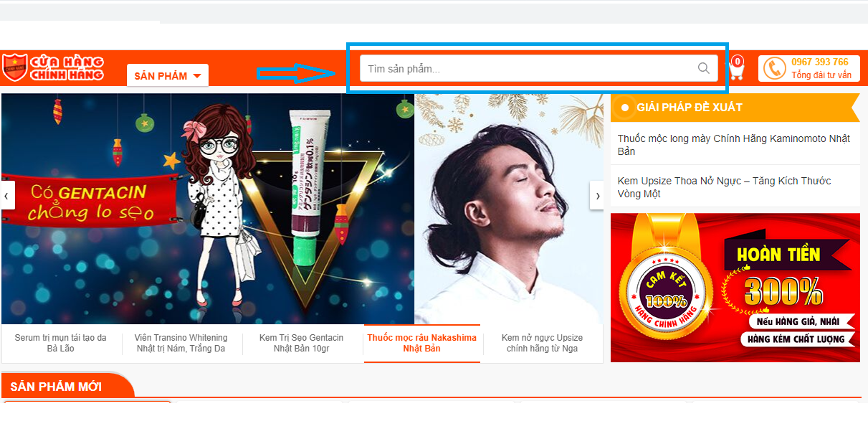The height and width of the screenshot is (439, 868).
Task: Select the Thuốc mọc râu Nakashima tab
Action: click(421, 343)
